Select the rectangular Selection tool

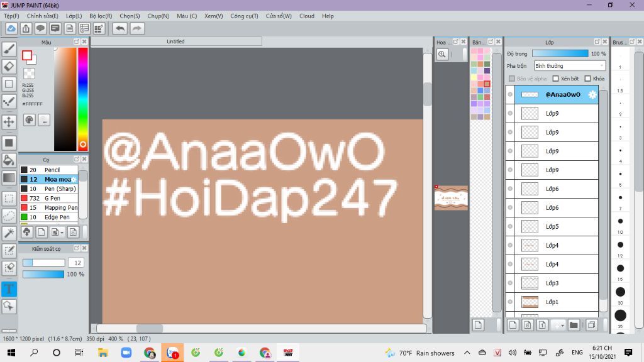point(9,198)
